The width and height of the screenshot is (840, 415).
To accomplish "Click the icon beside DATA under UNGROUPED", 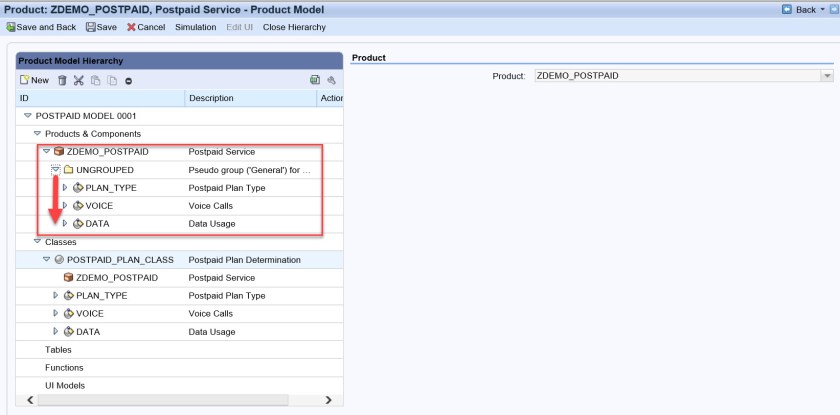I will 78,224.
